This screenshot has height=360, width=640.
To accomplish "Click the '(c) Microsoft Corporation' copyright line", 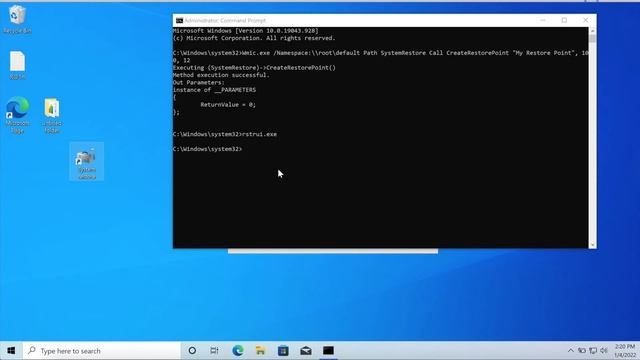I will [254, 38].
